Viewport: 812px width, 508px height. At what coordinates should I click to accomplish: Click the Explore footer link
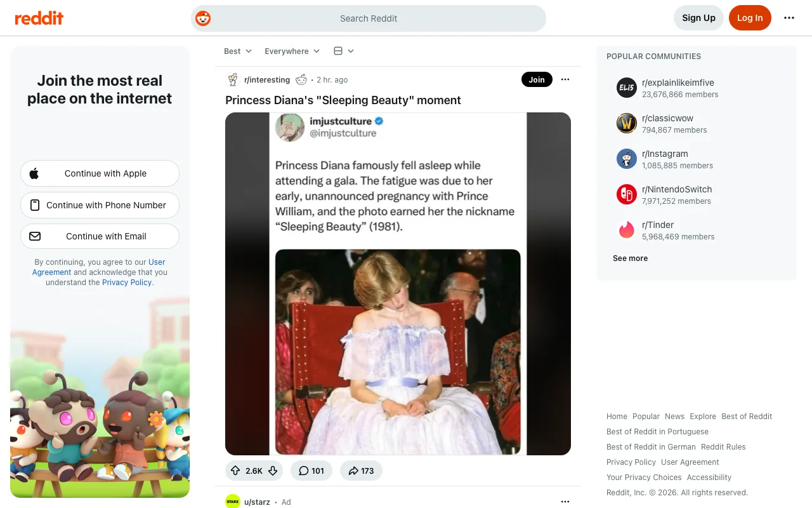point(703,417)
